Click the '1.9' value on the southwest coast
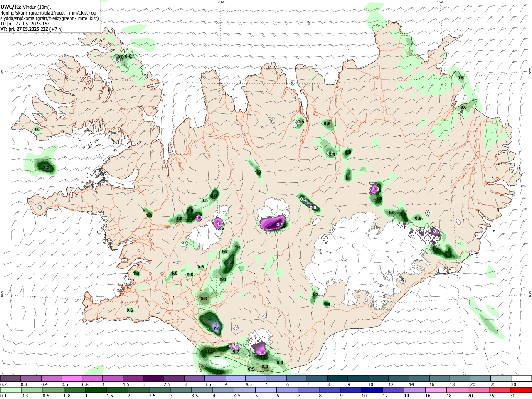532x399 pixels. (x=210, y=351)
